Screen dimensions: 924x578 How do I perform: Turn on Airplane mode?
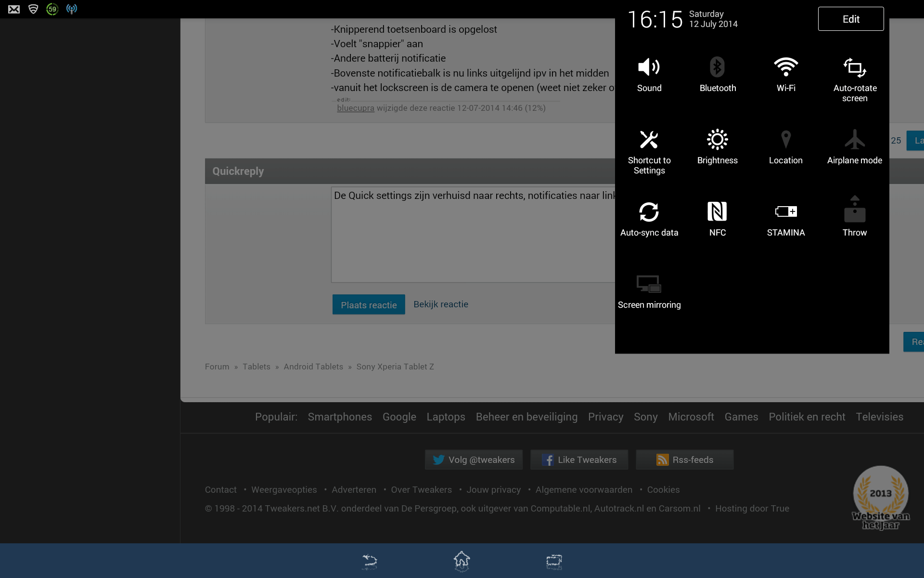click(x=854, y=146)
